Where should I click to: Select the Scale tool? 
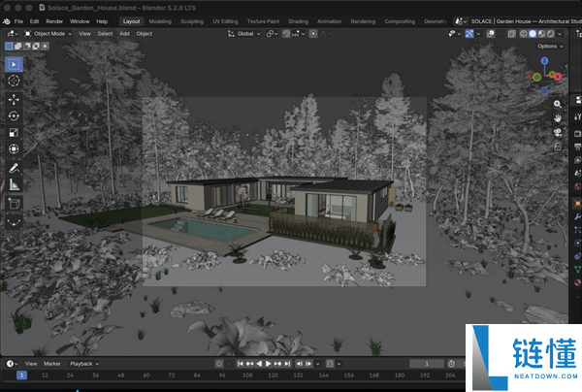pos(14,133)
